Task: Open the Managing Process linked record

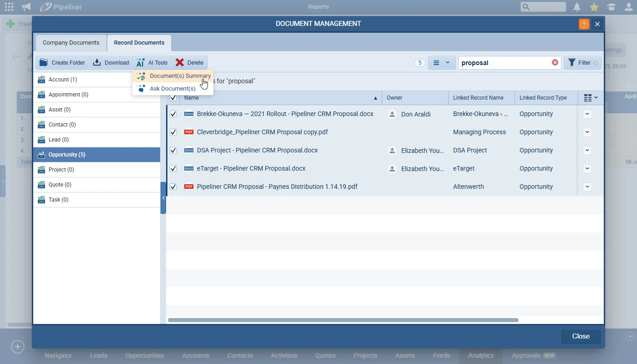Action: click(480, 132)
